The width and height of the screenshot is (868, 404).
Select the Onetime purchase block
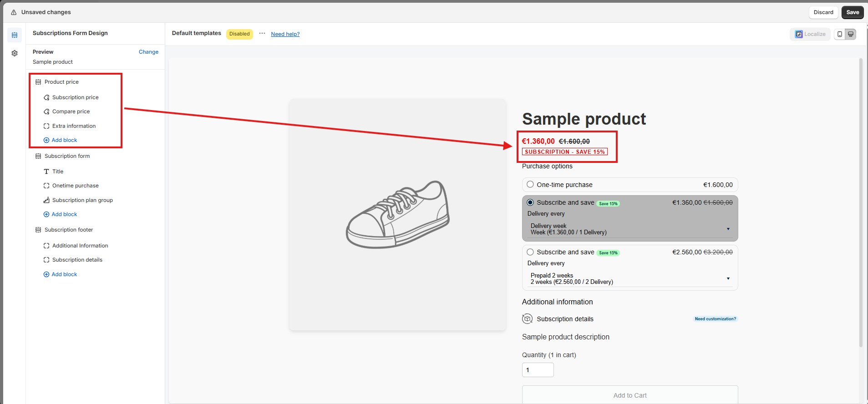[75, 186]
